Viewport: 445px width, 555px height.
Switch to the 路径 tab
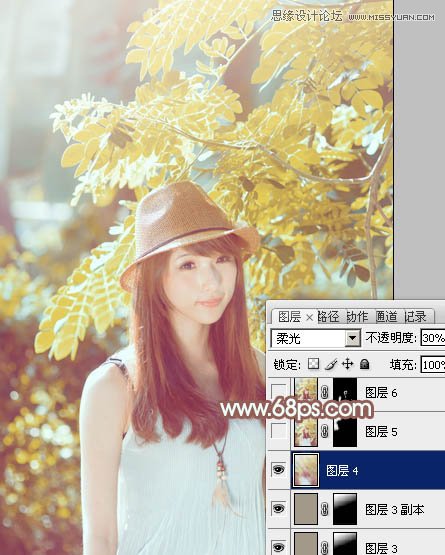(328, 317)
